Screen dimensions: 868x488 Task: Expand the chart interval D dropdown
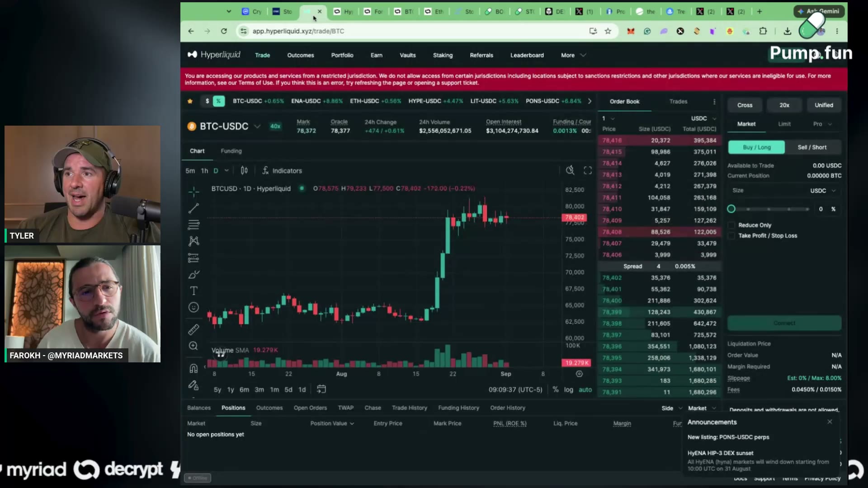226,171
